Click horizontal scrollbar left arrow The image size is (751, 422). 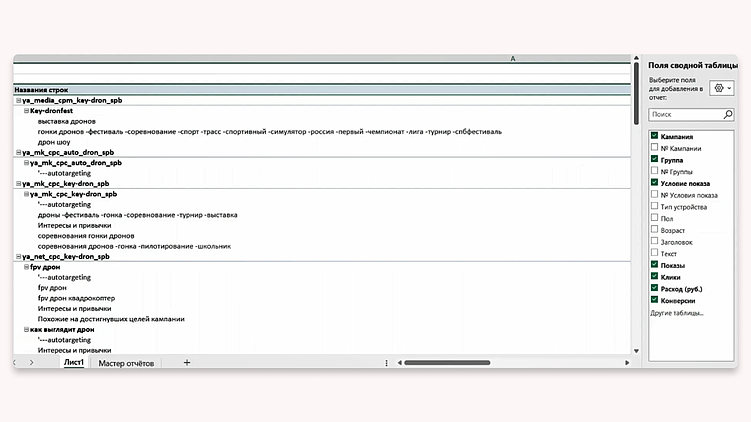pyautogui.click(x=399, y=363)
